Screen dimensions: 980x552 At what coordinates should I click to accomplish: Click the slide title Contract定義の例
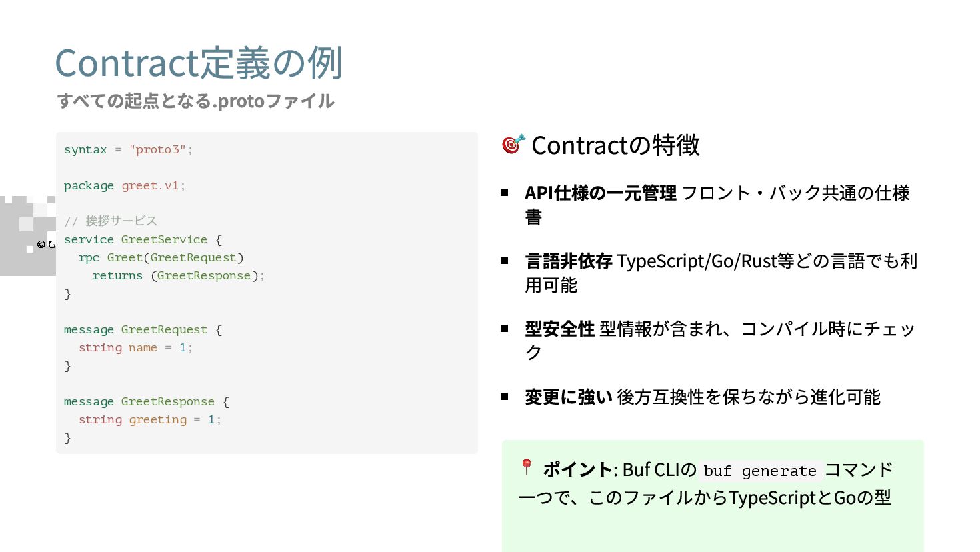click(199, 63)
